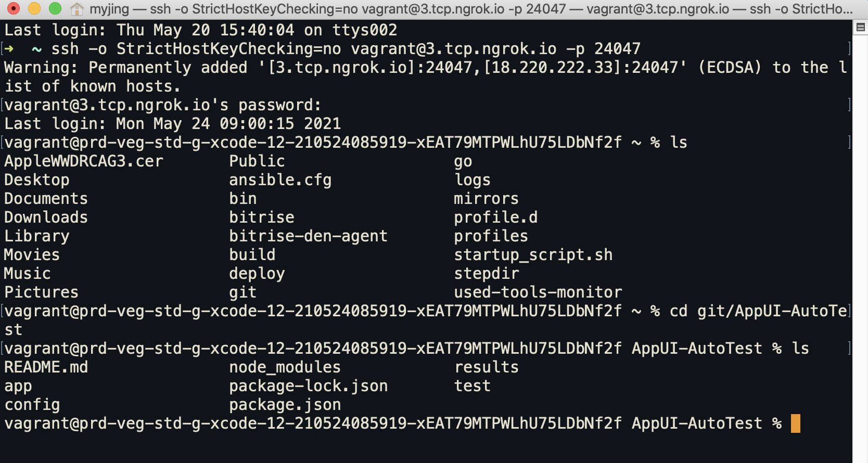The width and height of the screenshot is (868, 463).
Task: Click the split pane icon at top right
Action: point(860,28)
